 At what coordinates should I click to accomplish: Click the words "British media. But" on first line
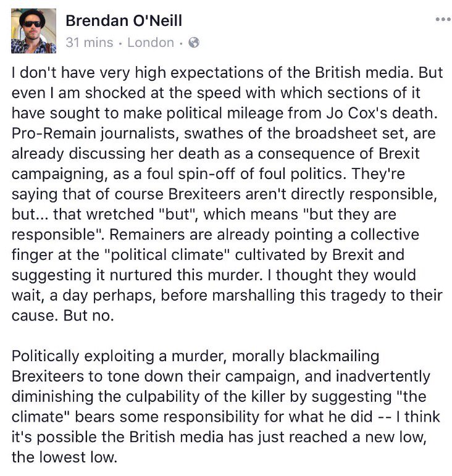[x=379, y=73]
